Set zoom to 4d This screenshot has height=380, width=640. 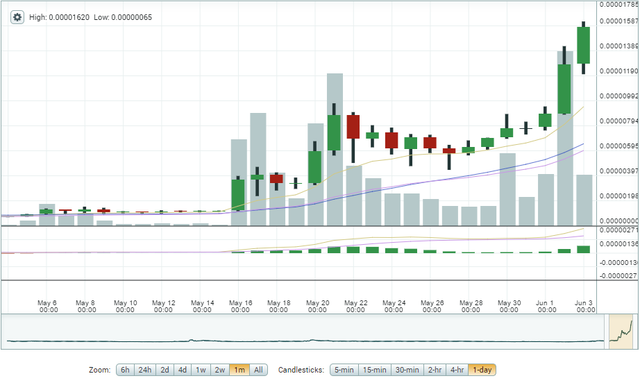point(182,370)
